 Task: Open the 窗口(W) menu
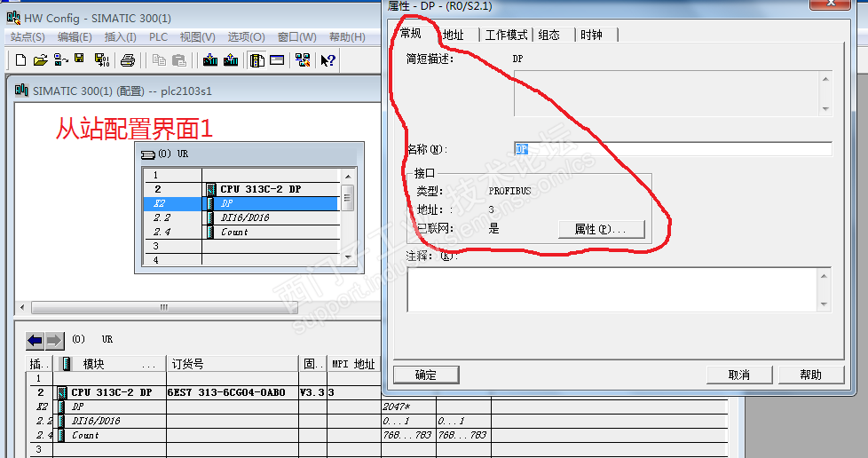click(x=297, y=37)
